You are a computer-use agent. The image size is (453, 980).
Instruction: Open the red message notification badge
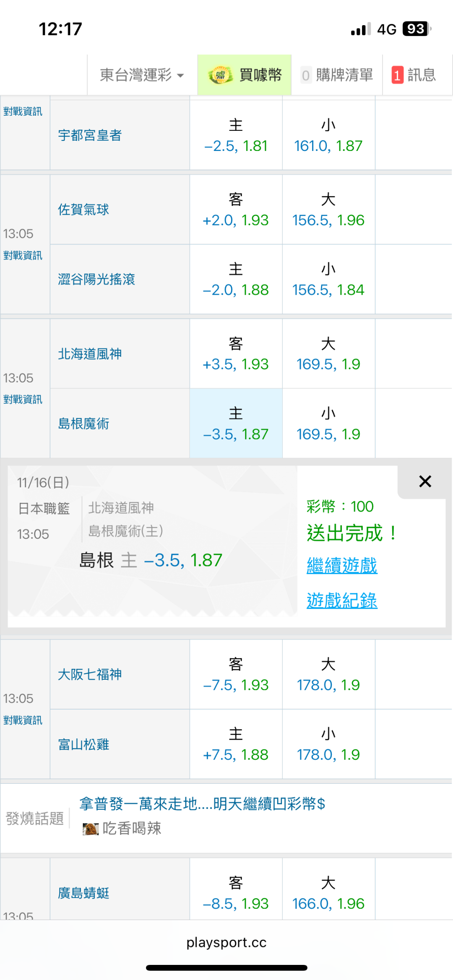click(x=397, y=75)
